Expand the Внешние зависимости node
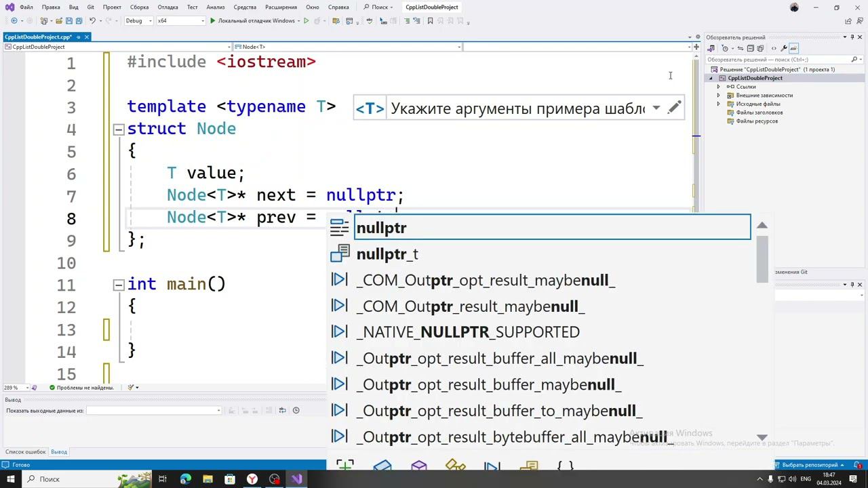Screen dimensions: 868x488 (719, 96)
